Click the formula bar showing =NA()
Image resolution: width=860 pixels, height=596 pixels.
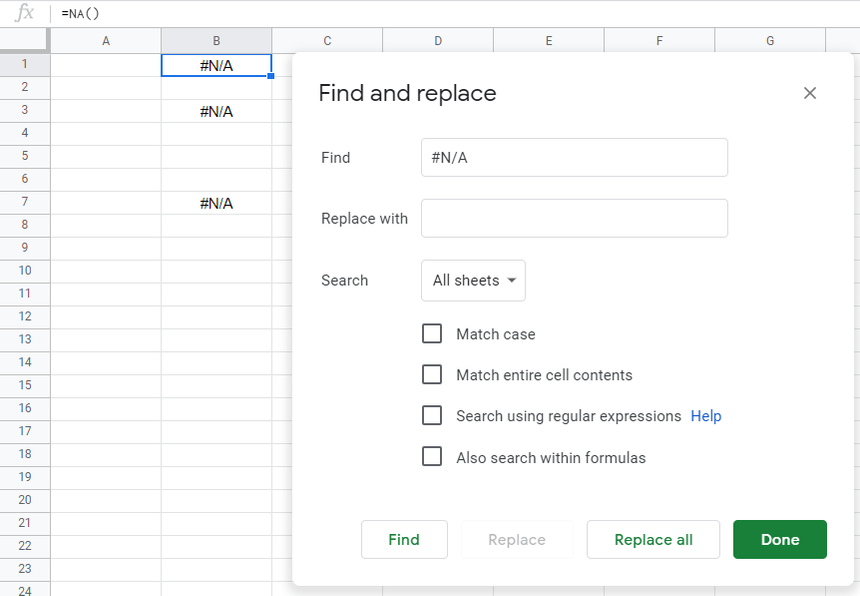pos(400,13)
